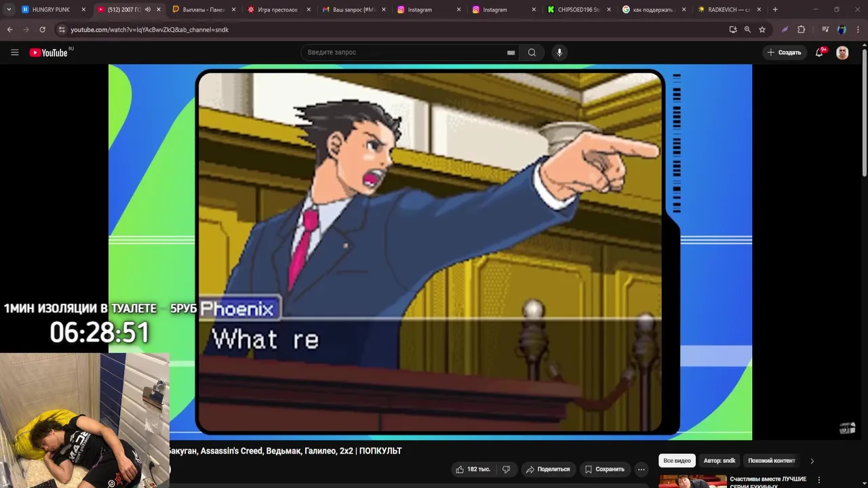Open the YouTube account avatar menu
This screenshot has height=488, width=868.
(x=842, y=52)
